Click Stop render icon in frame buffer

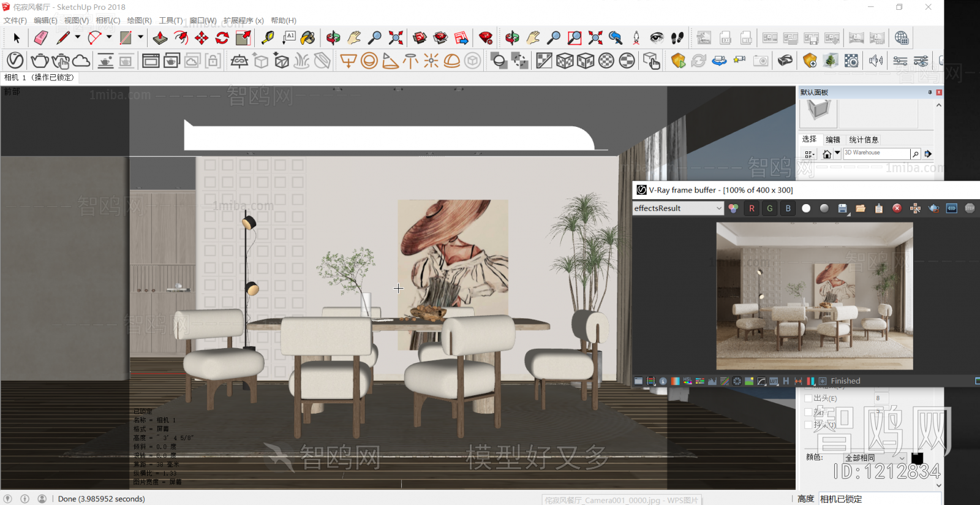pos(970,208)
